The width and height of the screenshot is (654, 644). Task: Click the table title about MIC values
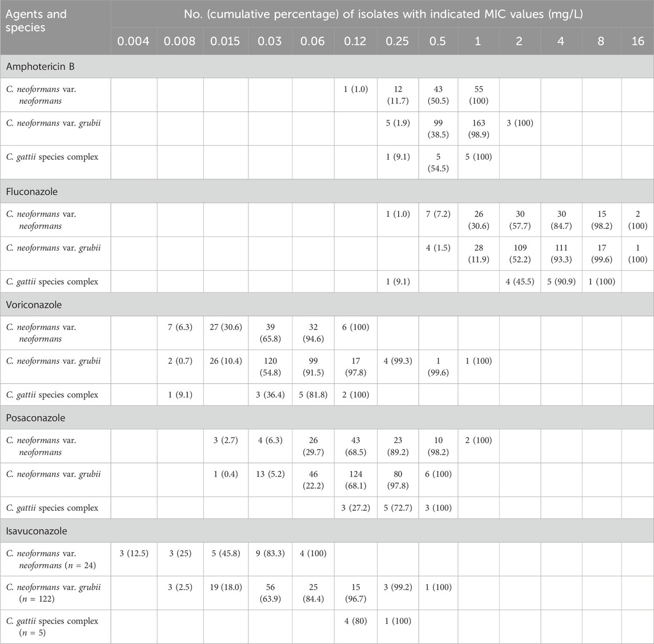(x=382, y=14)
